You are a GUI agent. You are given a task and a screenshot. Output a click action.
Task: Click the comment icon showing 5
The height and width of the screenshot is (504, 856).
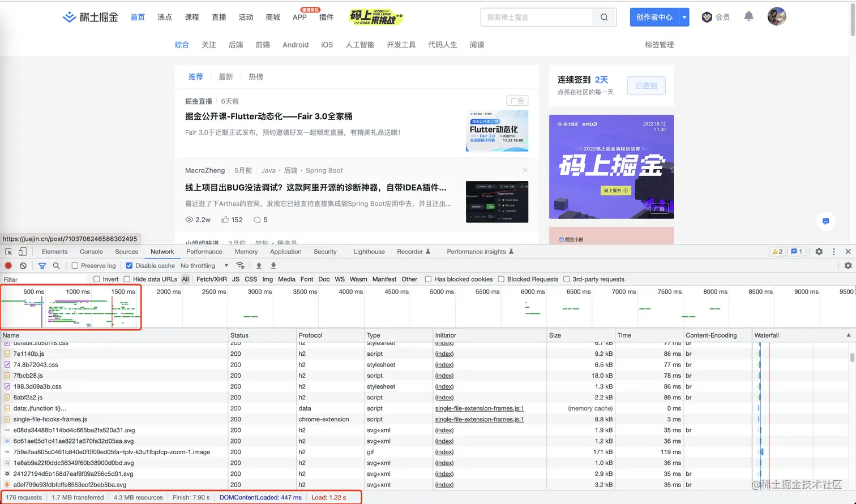pos(260,219)
